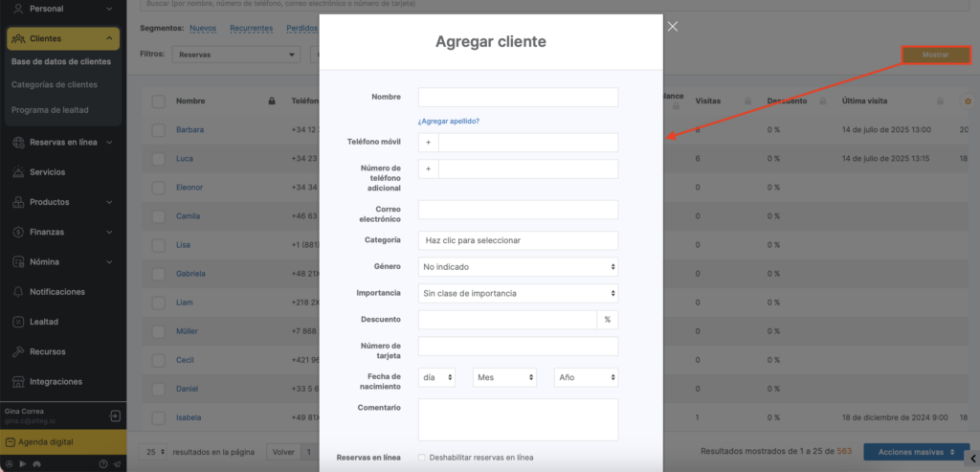980x472 pixels.
Task: Click the Correo electrónico input field
Action: click(518, 210)
